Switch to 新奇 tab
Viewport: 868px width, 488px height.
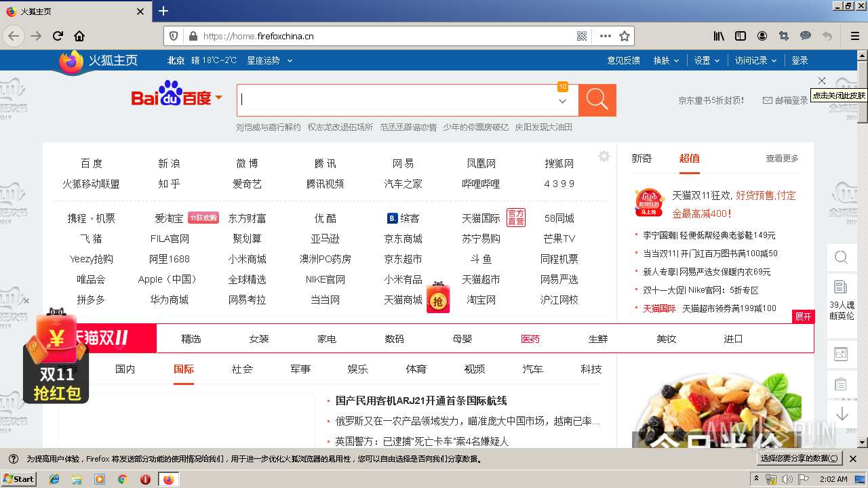pyautogui.click(x=642, y=158)
